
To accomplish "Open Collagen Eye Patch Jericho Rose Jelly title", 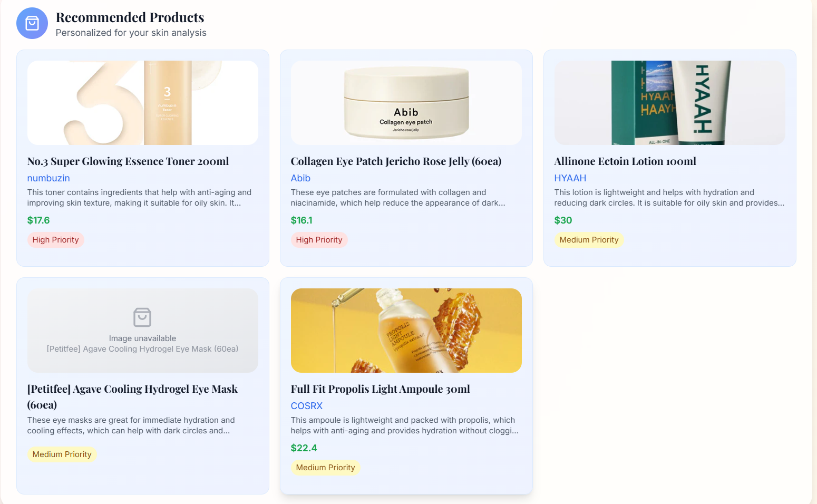I will click(396, 161).
